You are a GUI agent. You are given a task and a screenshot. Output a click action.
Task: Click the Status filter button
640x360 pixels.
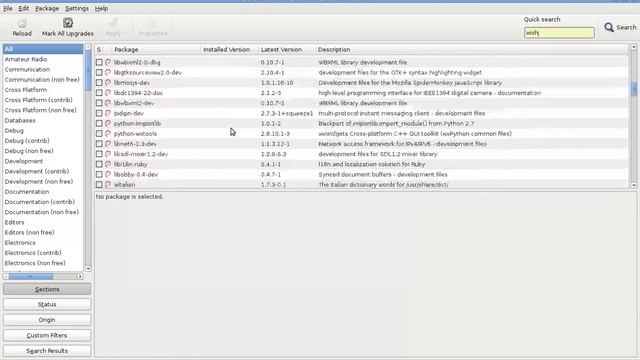[x=47, y=304]
